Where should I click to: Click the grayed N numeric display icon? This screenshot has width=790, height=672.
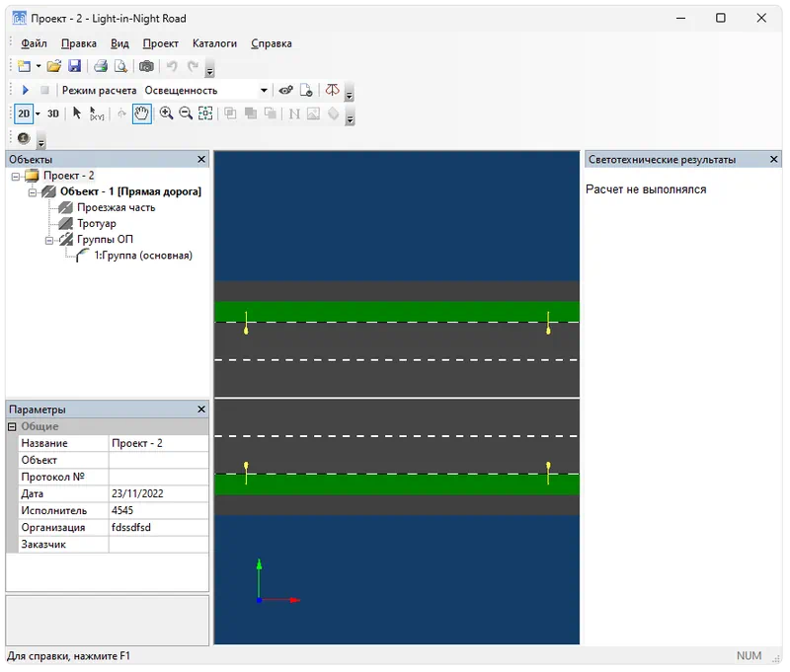tap(294, 113)
